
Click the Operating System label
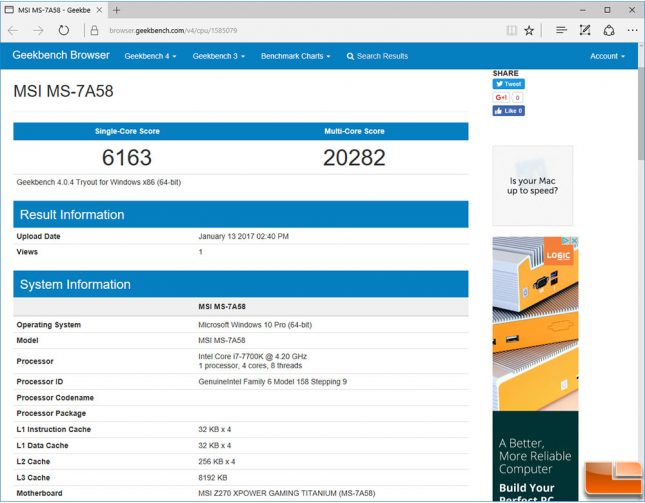coord(49,325)
